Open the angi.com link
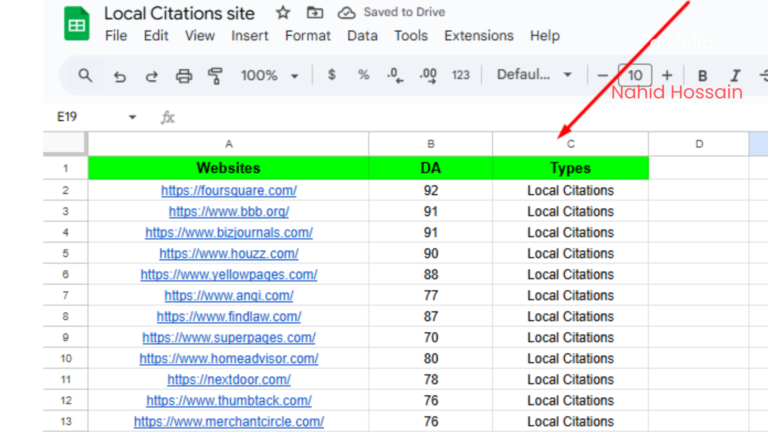Viewport: 768px width, 432px height. pyautogui.click(x=229, y=296)
